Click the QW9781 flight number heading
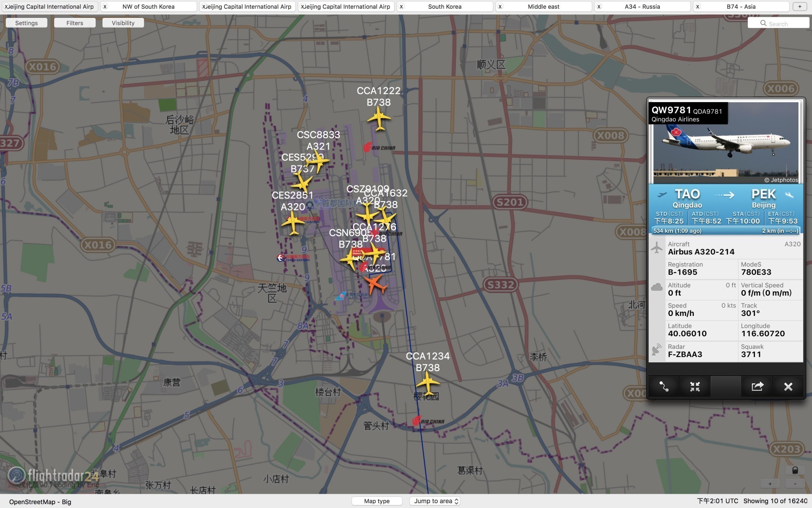812x508 pixels. tap(671, 110)
